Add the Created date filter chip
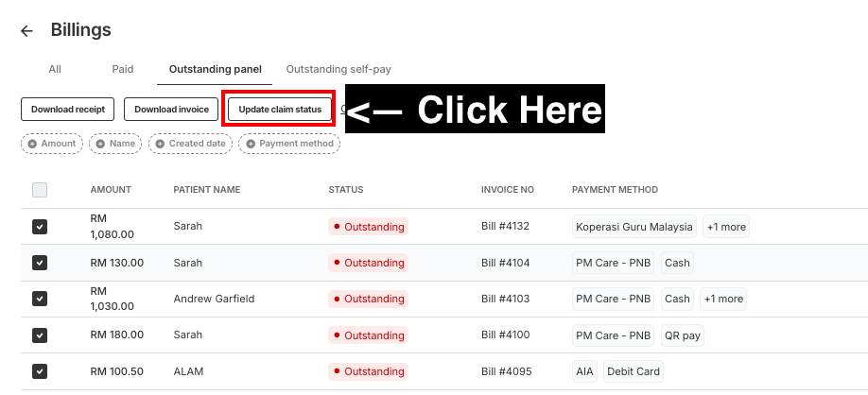The height and width of the screenshot is (395, 868). [x=190, y=144]
